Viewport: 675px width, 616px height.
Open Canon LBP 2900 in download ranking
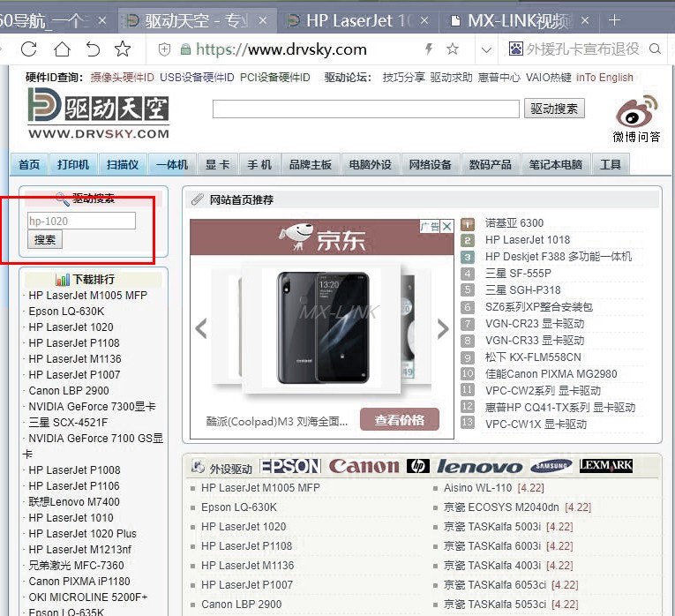[69, 390]
